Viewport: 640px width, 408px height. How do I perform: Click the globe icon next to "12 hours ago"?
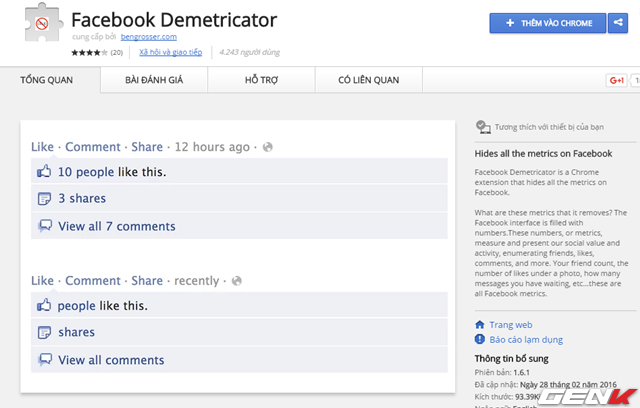point(267,147)
